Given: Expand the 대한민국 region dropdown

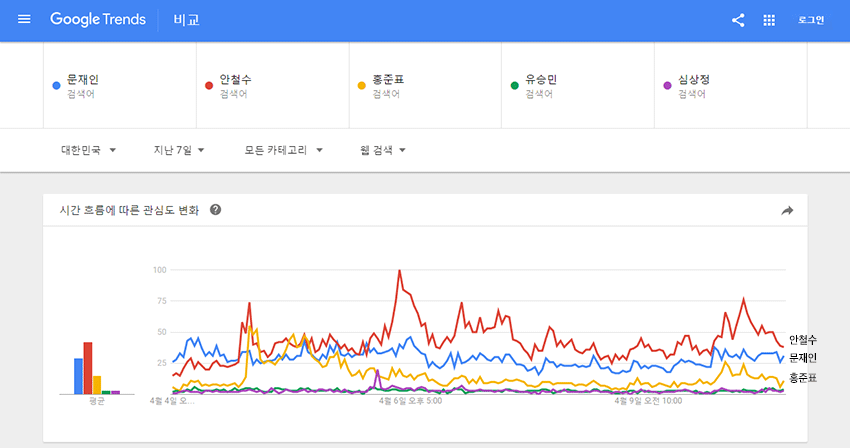Looking at the screenshot, I should pos(88,151).
